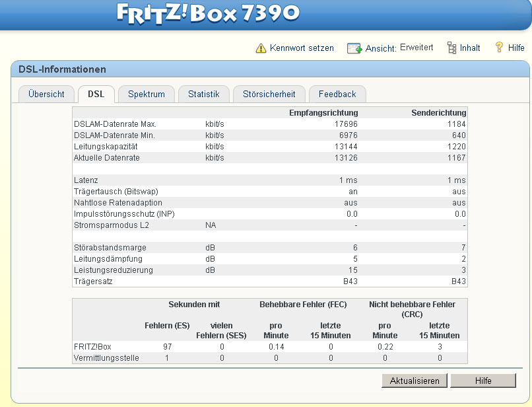The image size is (532, 407).
Task: Click the value 1184 in Senderichtung
Action: click(456, 124)
